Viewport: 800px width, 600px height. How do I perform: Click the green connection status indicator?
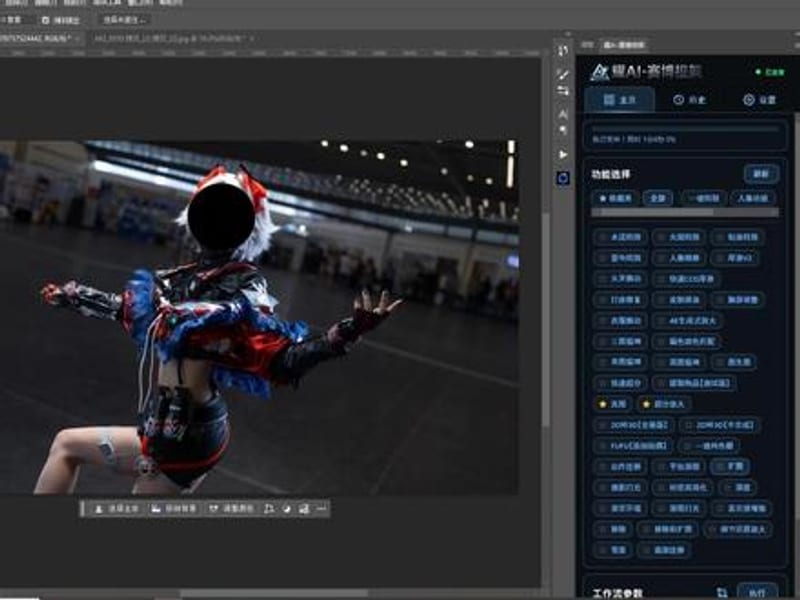tap(769, 72)
